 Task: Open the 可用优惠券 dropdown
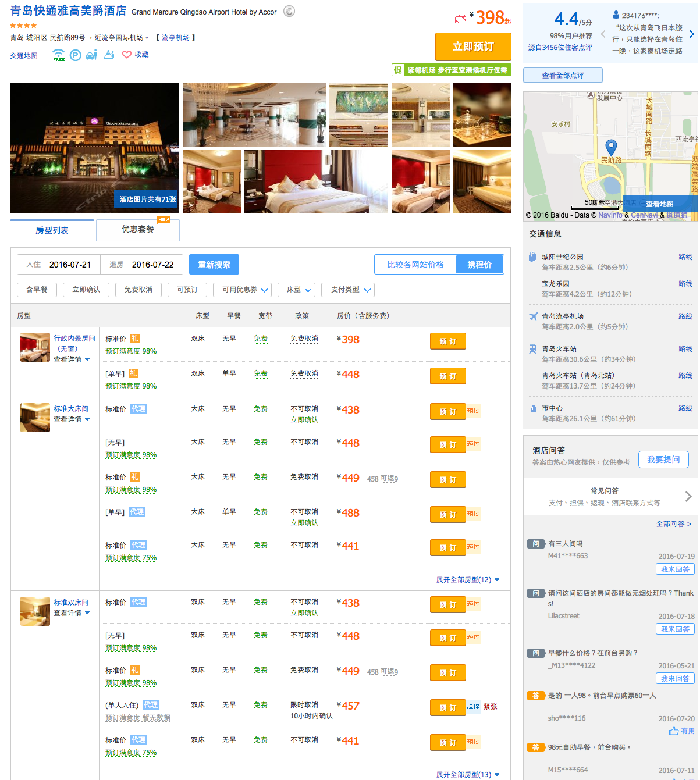pyautogui.click(x=242, y=290)
